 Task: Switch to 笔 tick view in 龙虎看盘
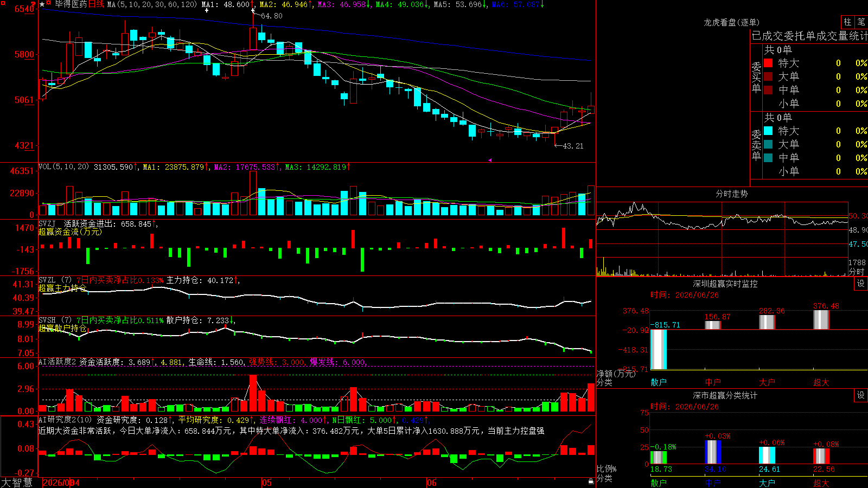(861, 22)
